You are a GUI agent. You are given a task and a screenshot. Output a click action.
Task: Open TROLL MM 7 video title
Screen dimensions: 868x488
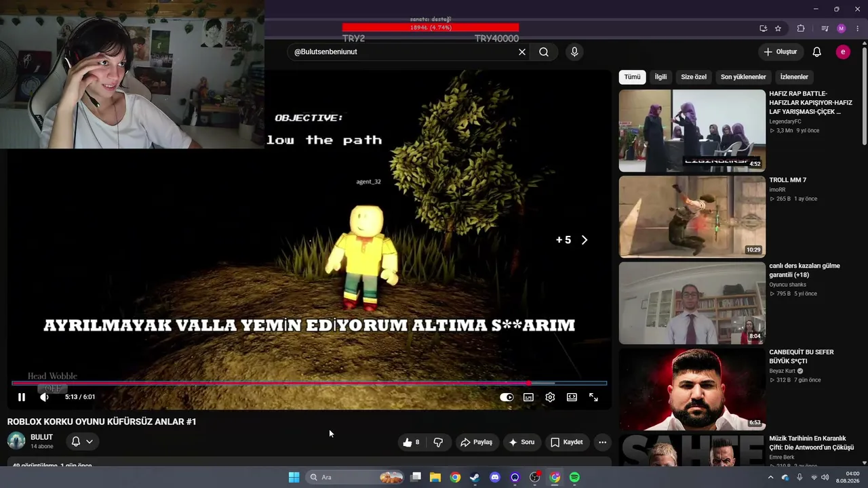click(x=787, y=180)
